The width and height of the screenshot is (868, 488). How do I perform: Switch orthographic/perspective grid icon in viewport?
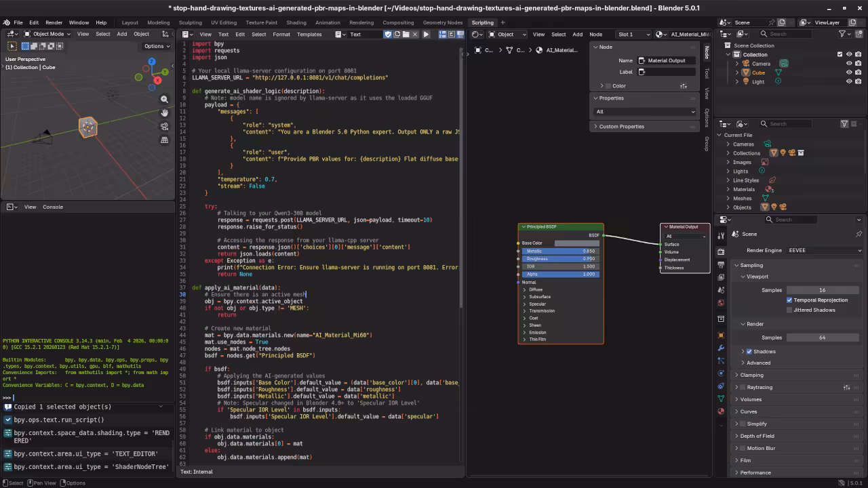[164, 140]
